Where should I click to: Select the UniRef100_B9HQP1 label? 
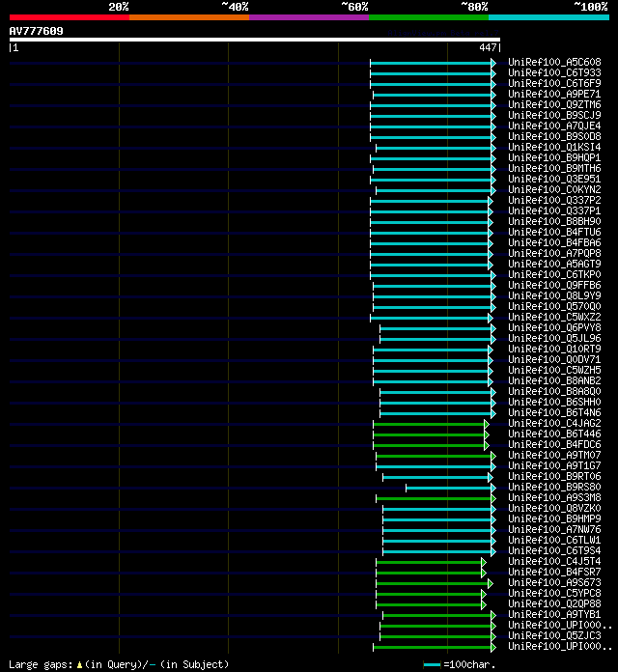coord(554,157)
